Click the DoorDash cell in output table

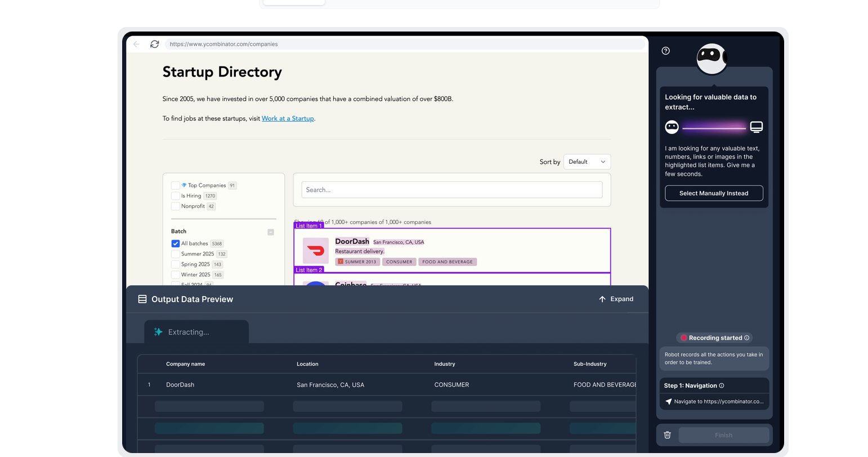tap(180, 385)
